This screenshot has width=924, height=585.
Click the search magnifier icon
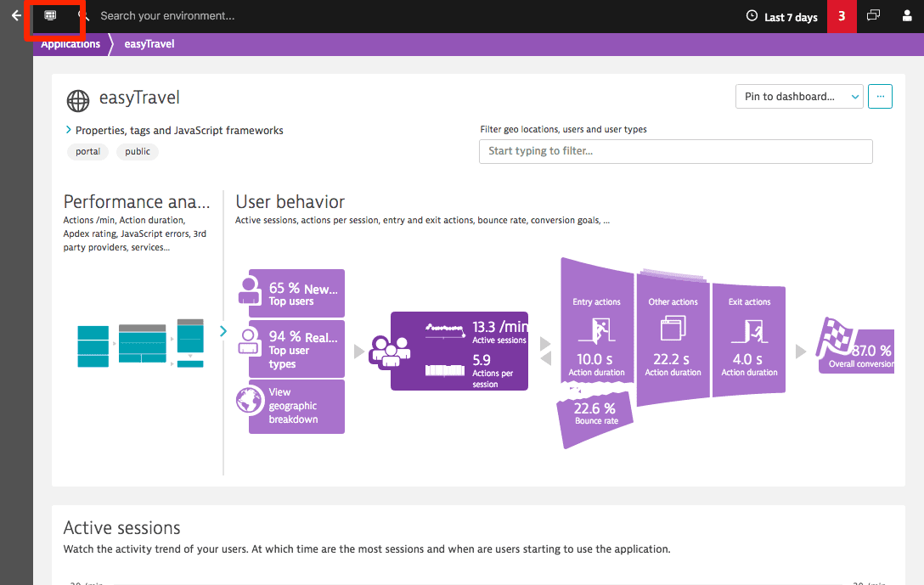click(x=83, y=16)
